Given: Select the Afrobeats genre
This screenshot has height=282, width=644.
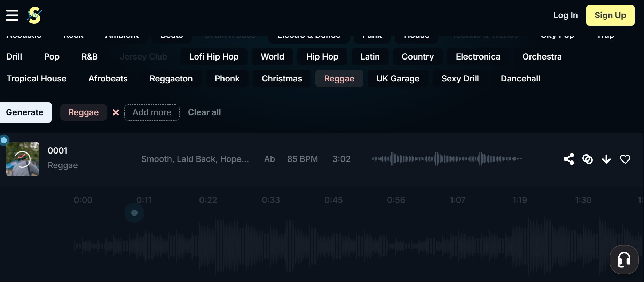Looking at the screenshot, I should coord(108,79).
